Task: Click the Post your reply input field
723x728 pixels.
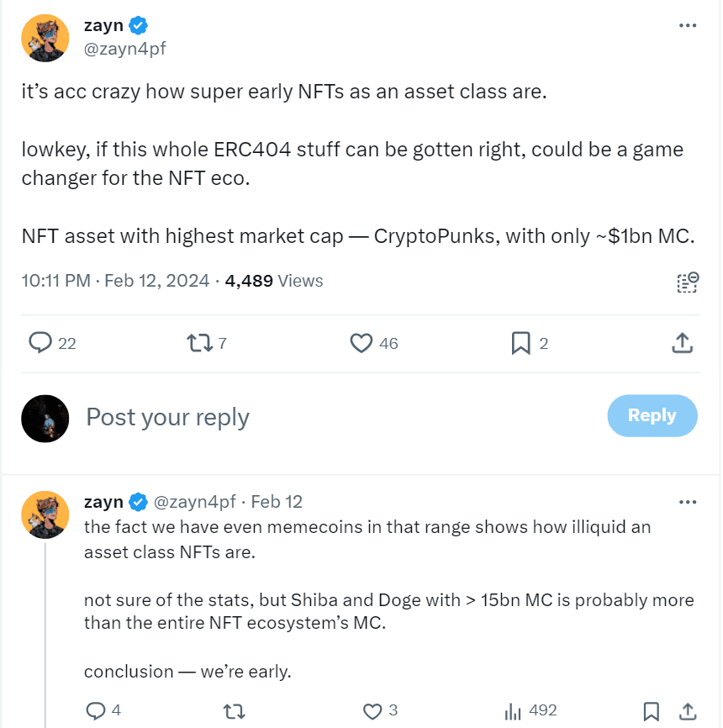Action: tap(167, 416)
